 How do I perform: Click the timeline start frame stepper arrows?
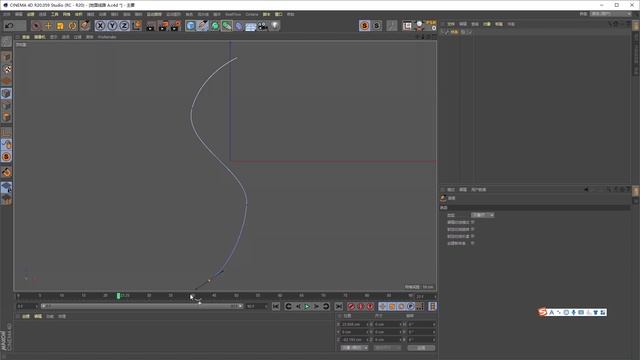(37, 306)
